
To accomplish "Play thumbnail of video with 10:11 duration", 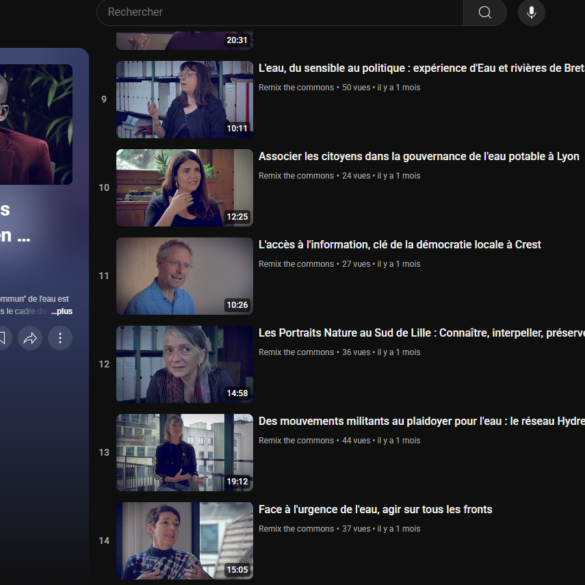I will (185, 100).
